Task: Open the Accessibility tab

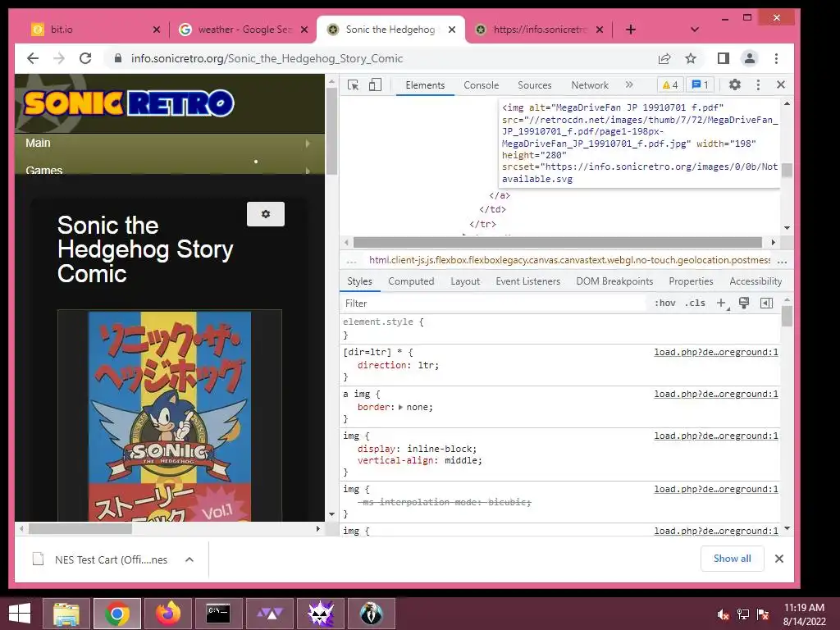Action: pyautogui.click(x=756, y=281)
